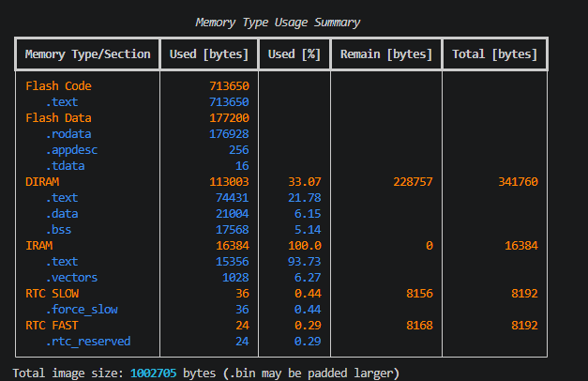588x381 pixels.
Task: Click the 6.27 used percent value
Action: [308, 278]
